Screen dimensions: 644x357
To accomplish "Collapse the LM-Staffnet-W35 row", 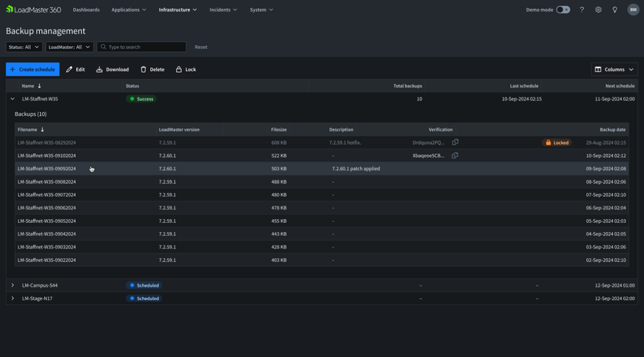I will coord(13,99).
